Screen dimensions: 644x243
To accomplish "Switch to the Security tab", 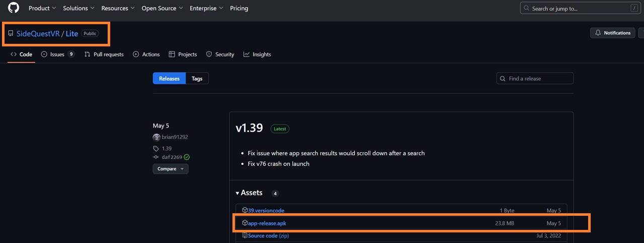I will [220, 54].
